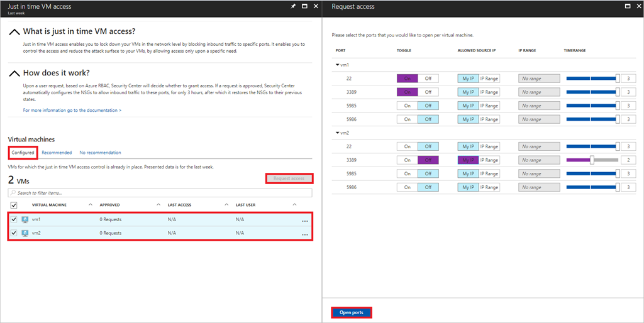Sort by Virtual Machine column arrow
The height and width of the screenshot is (323, 644).
coord(91,204)
